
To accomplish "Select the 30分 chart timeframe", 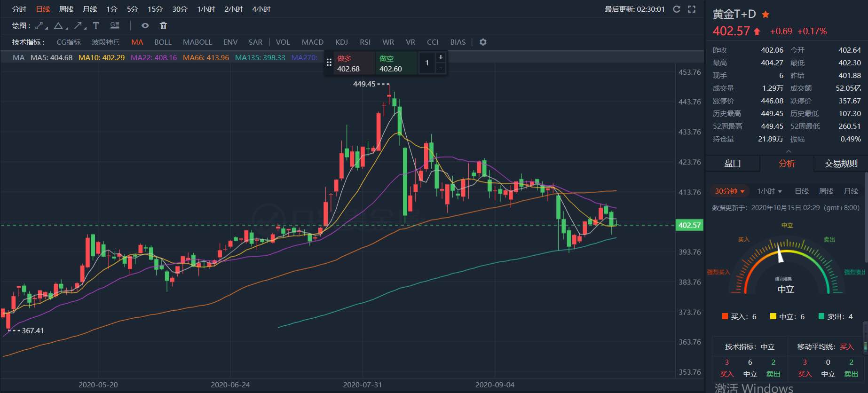I will click(x=180, y=9).
